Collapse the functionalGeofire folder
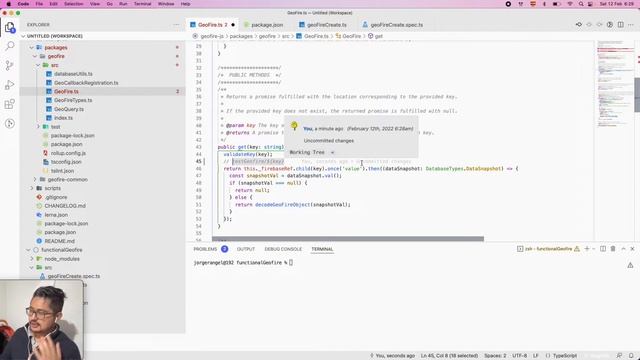Image resolution: width=640 pixels, height=360 pixels. click(x=28, y=250)
